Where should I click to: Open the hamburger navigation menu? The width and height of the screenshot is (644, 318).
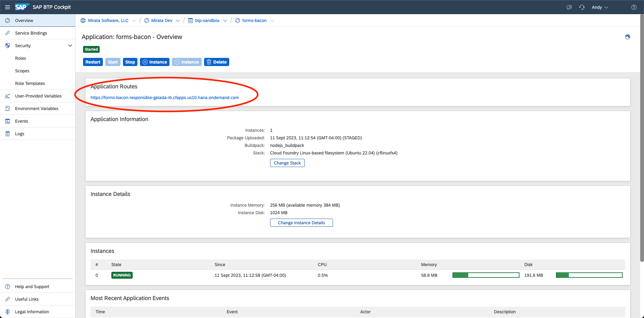coord(8,7)
